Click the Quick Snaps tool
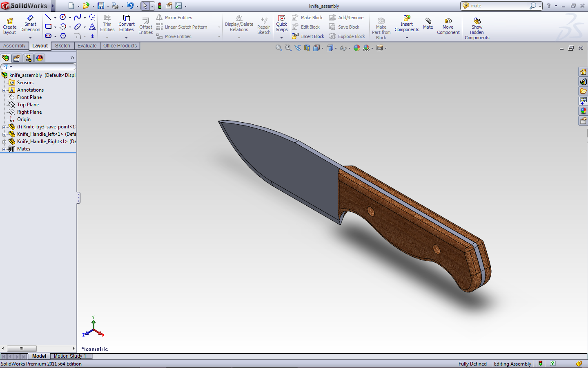The width and height of the screenshot is (588, 368). 282,24
